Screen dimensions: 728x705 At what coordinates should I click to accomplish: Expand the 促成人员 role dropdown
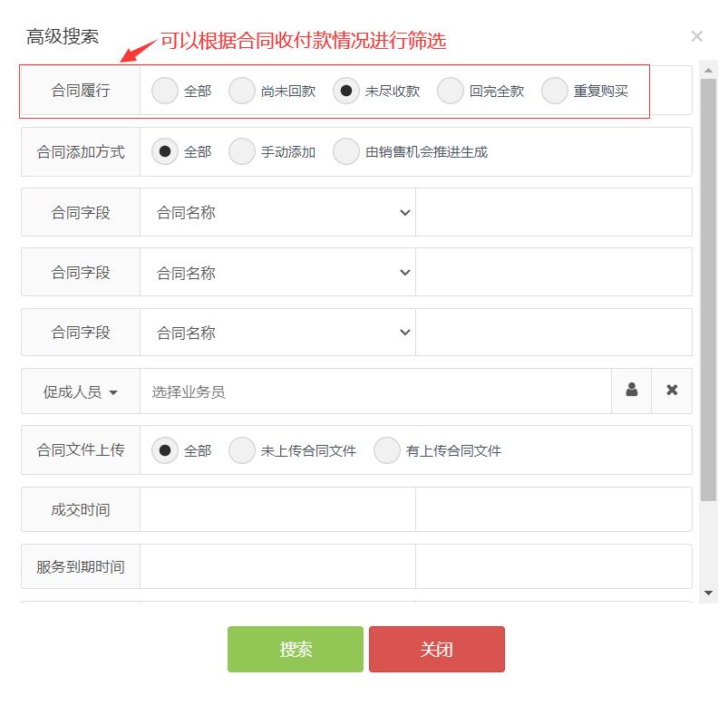(x=81, y=392)
